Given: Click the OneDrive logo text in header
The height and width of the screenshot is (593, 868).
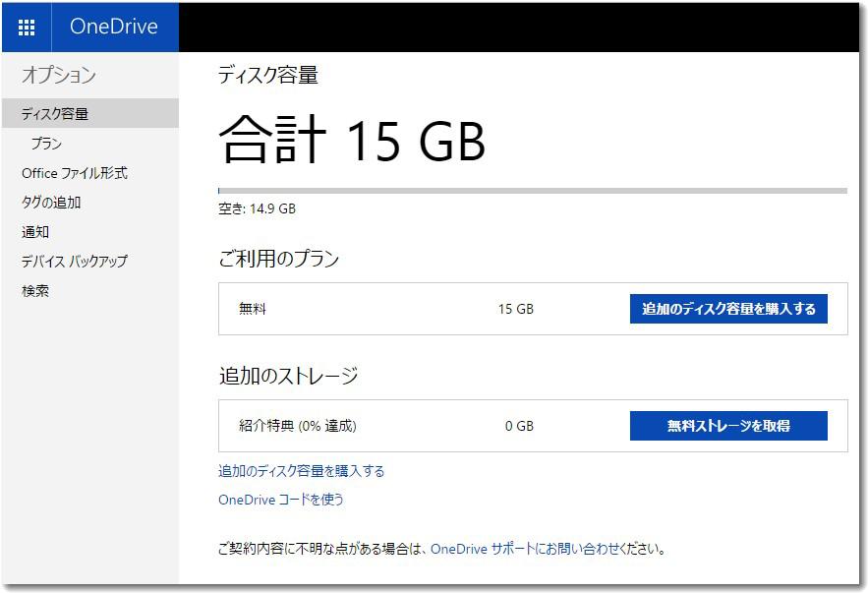Looking at the screenshot, I should click(x=113, y=27).
